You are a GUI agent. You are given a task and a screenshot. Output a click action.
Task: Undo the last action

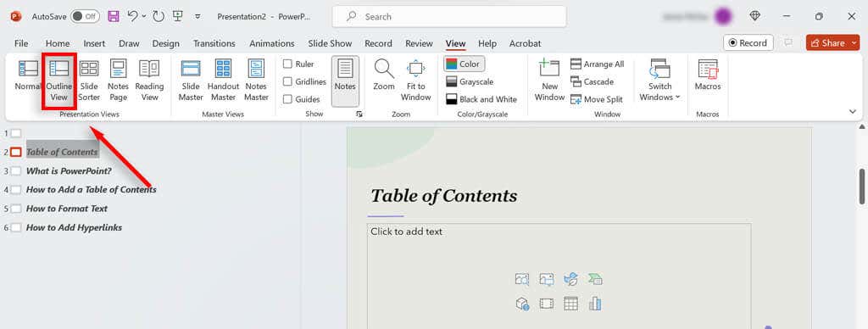pos(132,16)
